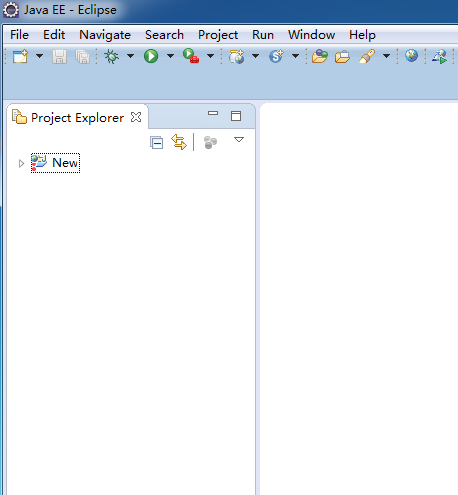Open the dropdown arrow next to Run
This screenshot has width=458, height=495.
pos(170,56)
